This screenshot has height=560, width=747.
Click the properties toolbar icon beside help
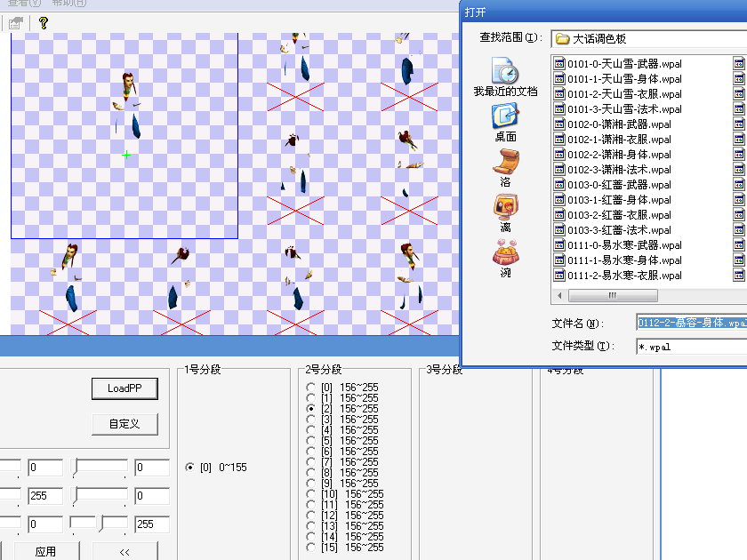point(16,22)
